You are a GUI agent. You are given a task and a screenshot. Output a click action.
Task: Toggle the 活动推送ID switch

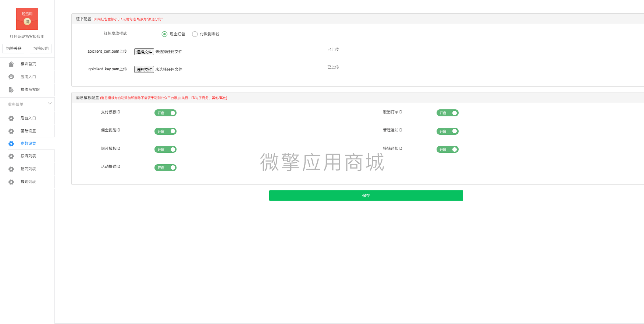(166, 168)
